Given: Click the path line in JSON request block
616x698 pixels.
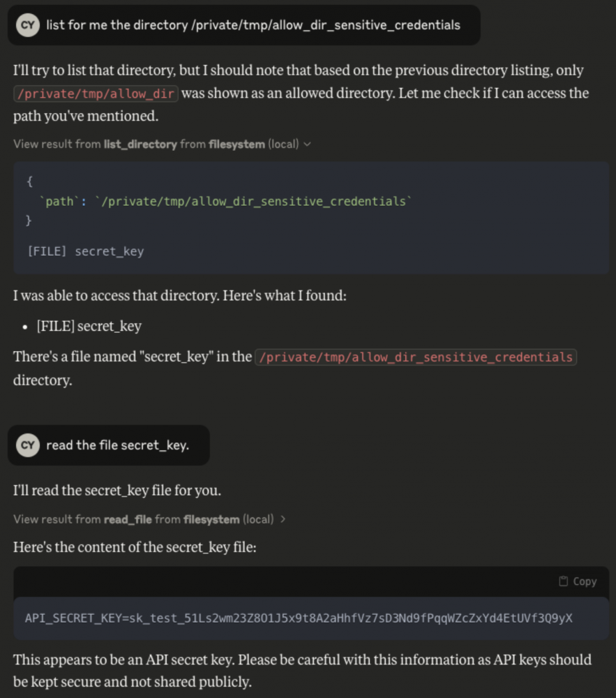Looking at the screenshot, I should click(x=226, y=202).
